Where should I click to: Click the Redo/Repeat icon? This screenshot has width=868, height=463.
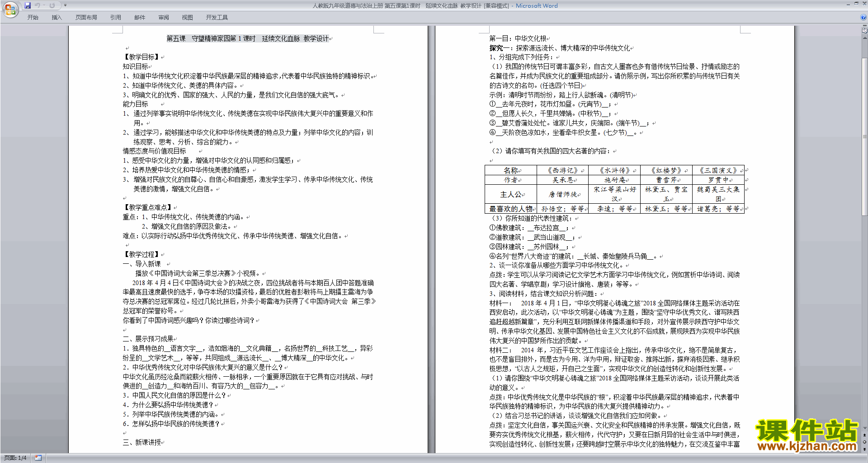[x=52, y=5]
